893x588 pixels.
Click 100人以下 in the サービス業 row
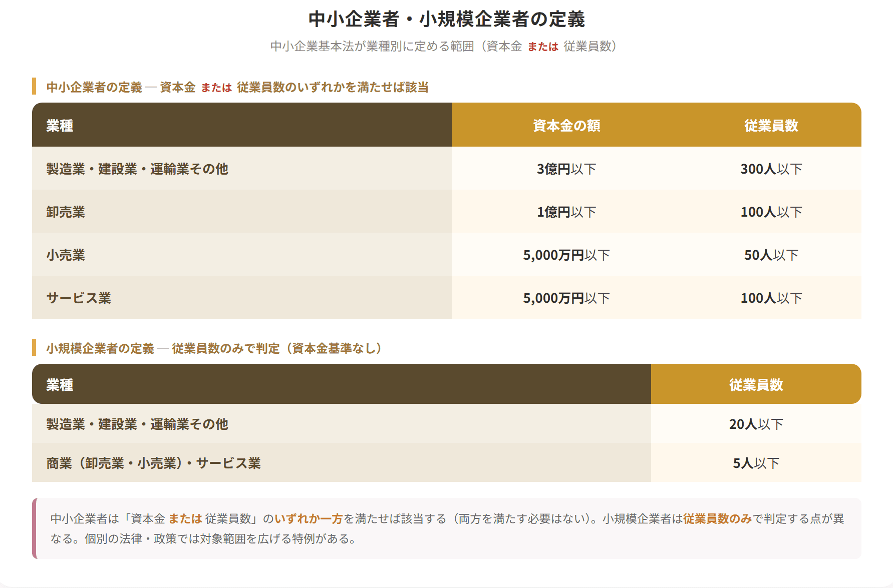[x=771, y=298]
